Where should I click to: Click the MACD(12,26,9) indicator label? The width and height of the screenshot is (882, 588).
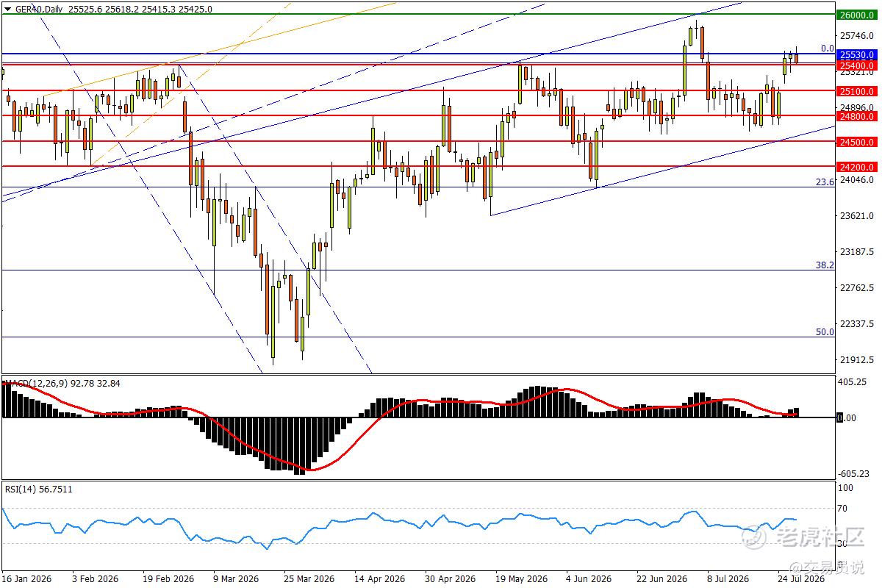click(36, 383)
